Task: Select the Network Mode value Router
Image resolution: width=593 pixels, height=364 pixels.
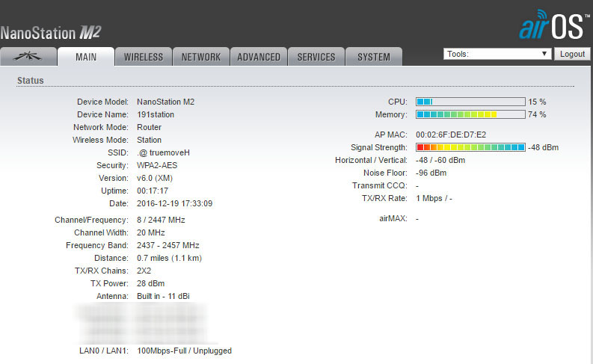Action: click(x=149, y=127)
